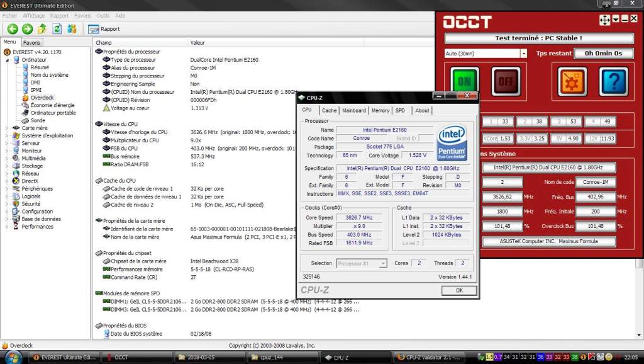Image resolution: width=644 pixels, height=364 pixels.
Task: Start the OCCT test with ON
Action: 465,81
